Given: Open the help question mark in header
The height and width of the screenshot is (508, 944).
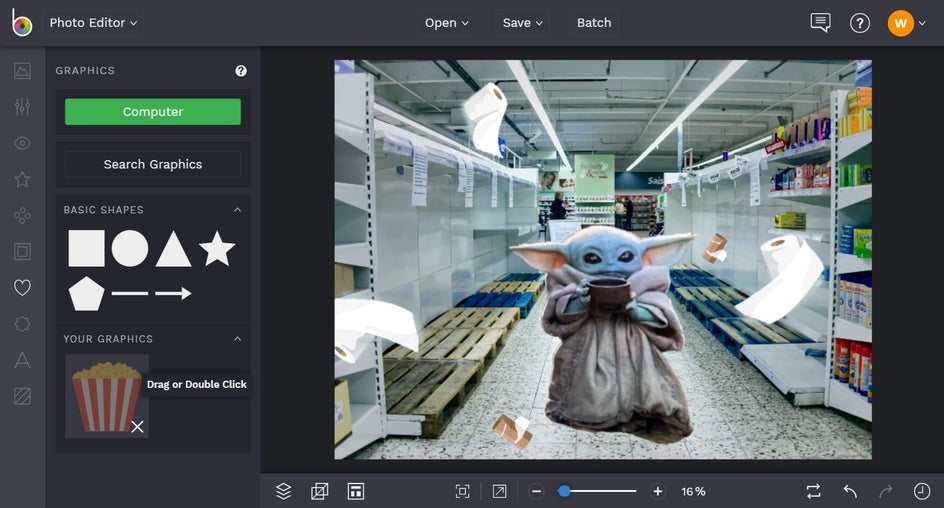Looking at the screenshot, I should (x=860, y=23).
